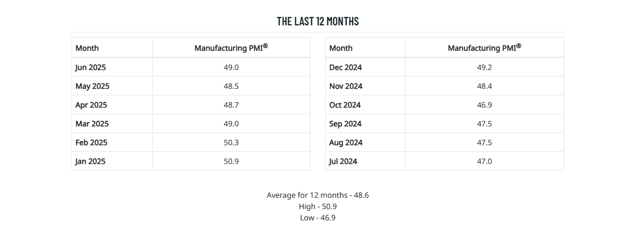Click the 46.9 PMI value for Oct 2024
The height and width of the screenshot is (241, 644).
click(484, 105)
